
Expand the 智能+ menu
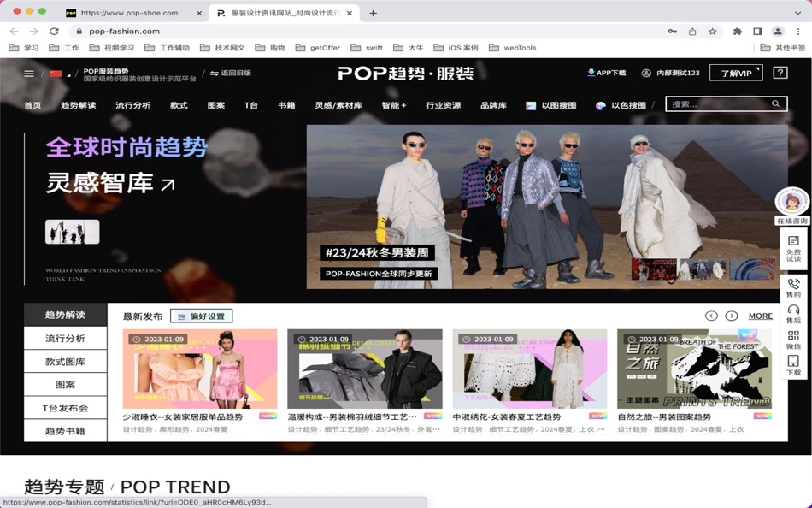394,105
